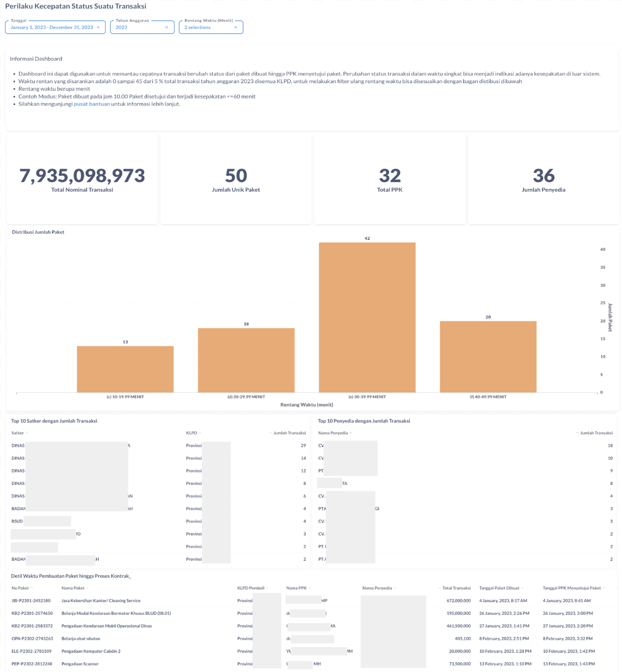Sort by Total Transaksi column header
Image resolution: width=622 pixels, height=672 pixels.
456,588
